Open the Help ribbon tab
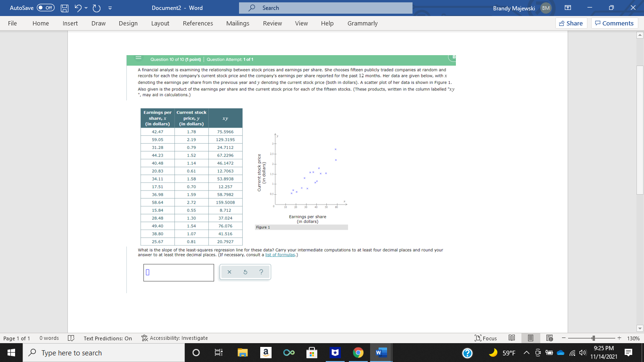Viewport: 644px width, 362px height. pyautogui.click(x=327, y=23)
